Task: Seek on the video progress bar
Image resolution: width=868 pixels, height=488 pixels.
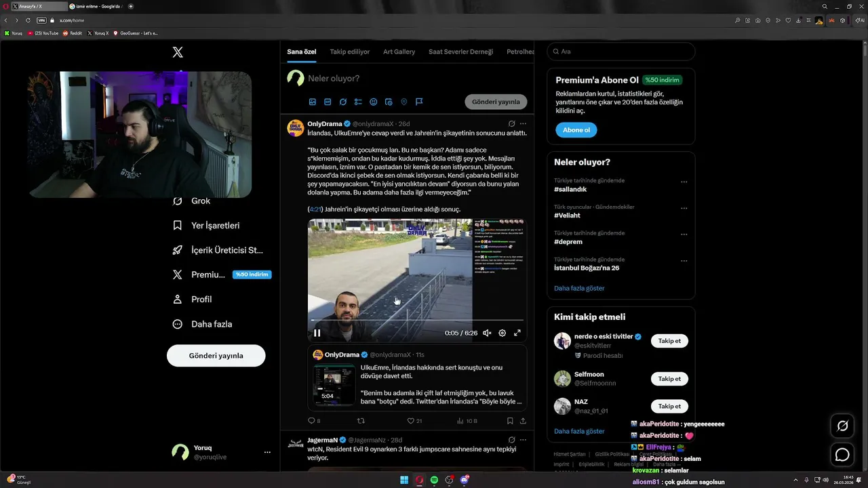Action: pos(417,320)
